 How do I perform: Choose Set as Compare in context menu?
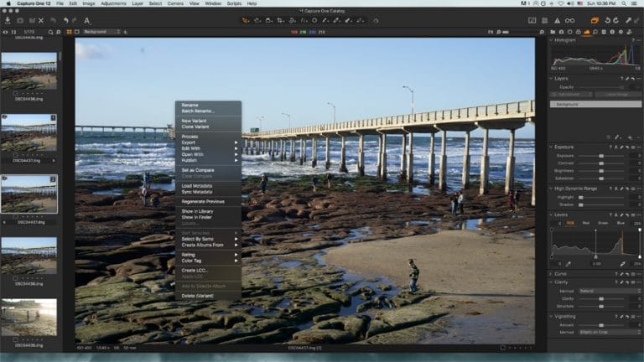coord(198,170)
